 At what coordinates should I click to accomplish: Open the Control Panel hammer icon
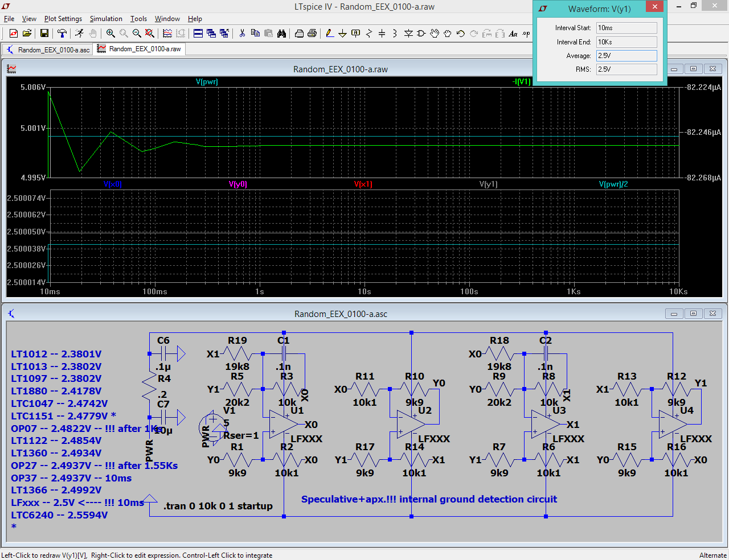(x=62, y=34)
